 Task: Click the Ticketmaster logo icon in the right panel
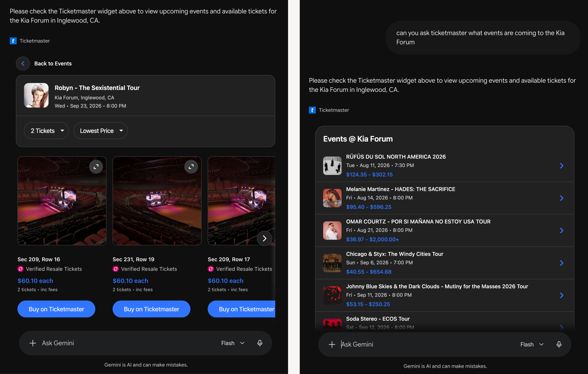[312, 110]
